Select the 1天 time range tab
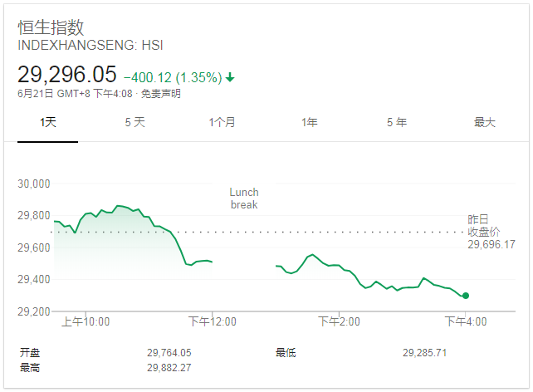Screen dimensions: 533x392 coord(47,122)
